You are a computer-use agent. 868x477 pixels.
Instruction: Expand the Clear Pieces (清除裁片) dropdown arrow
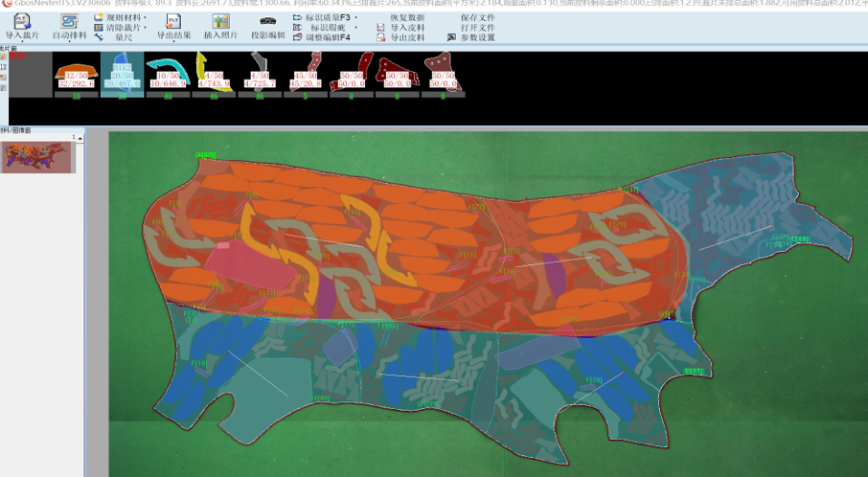pos(146,28)
